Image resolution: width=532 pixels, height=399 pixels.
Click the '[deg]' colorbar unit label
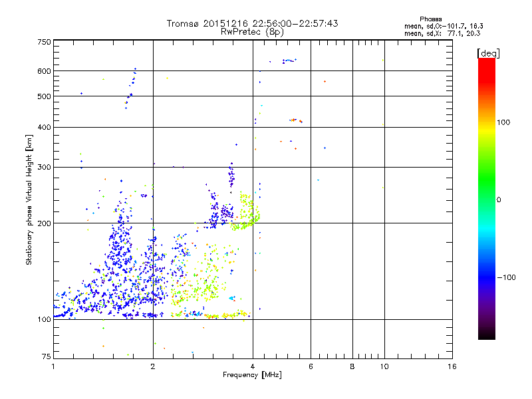(x=488, y=53)
